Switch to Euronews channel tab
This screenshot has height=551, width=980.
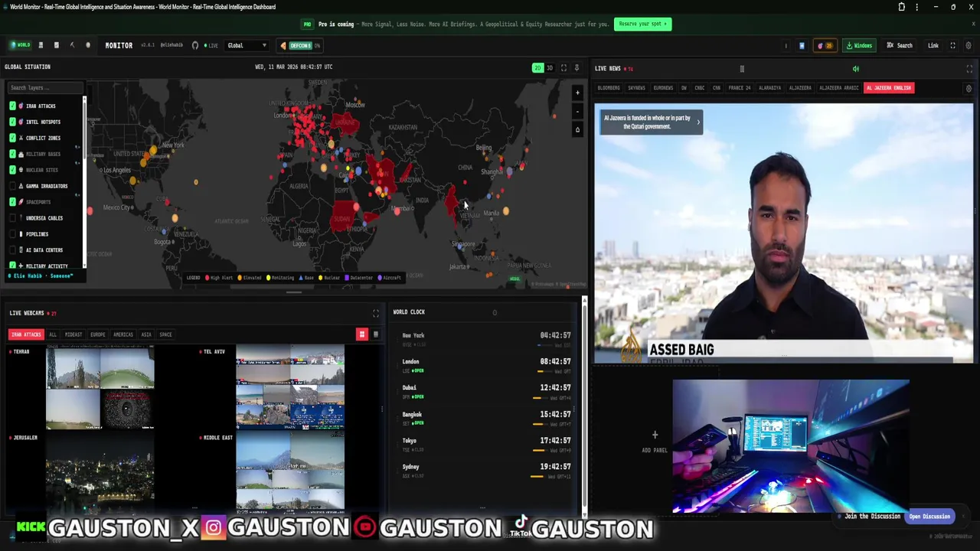663,88
